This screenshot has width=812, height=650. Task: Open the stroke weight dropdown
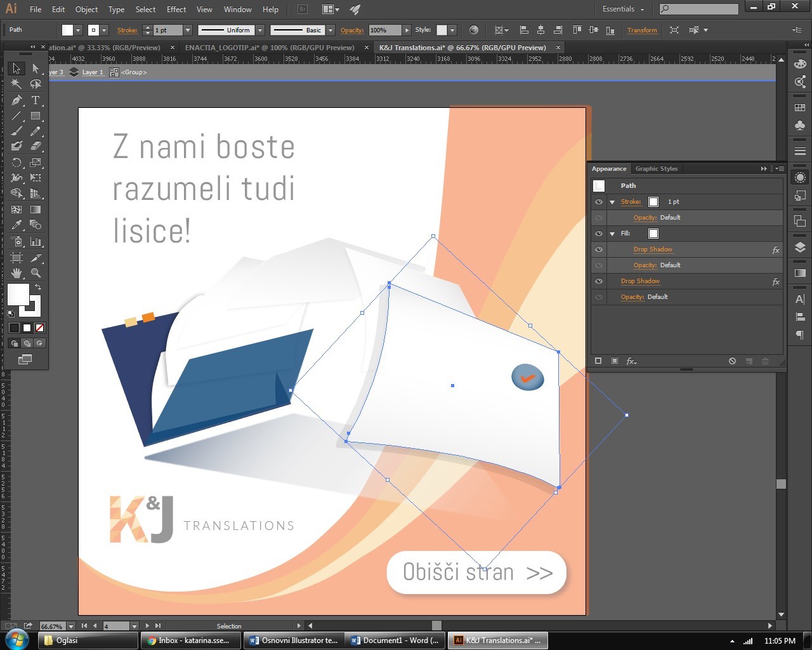(x=188, y=30)
